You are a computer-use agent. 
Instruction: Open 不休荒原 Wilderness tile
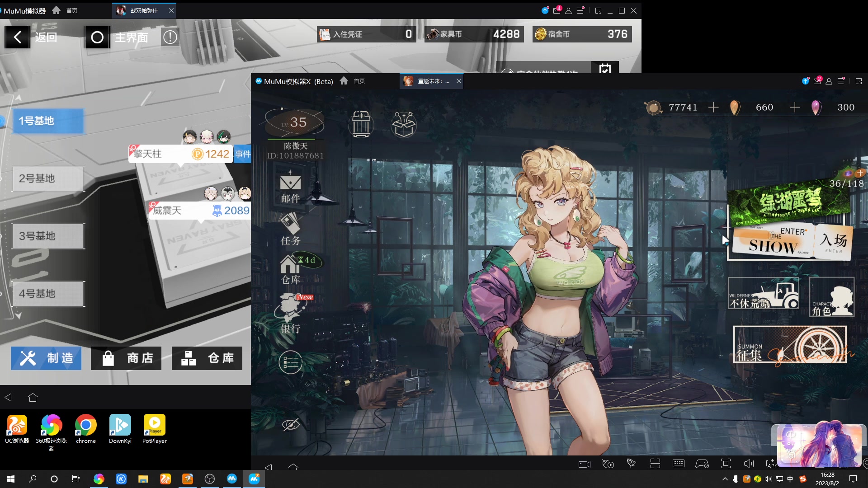tap(763, 294)
